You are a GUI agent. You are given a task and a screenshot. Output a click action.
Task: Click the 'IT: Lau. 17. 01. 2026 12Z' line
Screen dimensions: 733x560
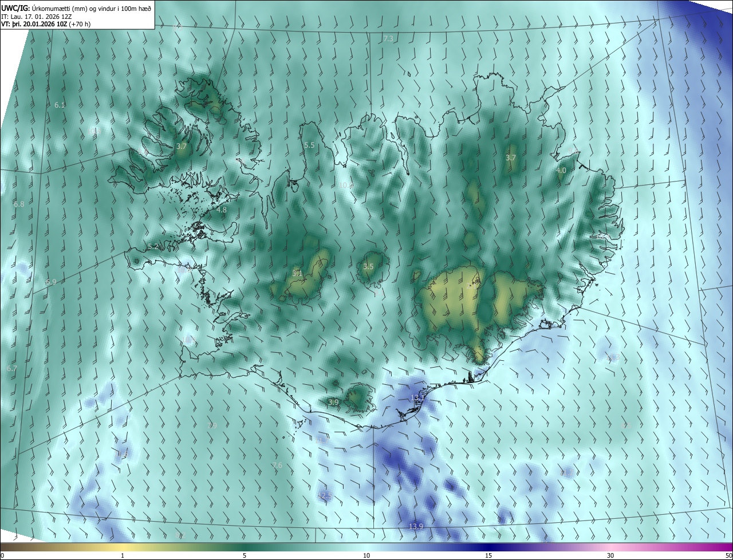pos(37,16)
